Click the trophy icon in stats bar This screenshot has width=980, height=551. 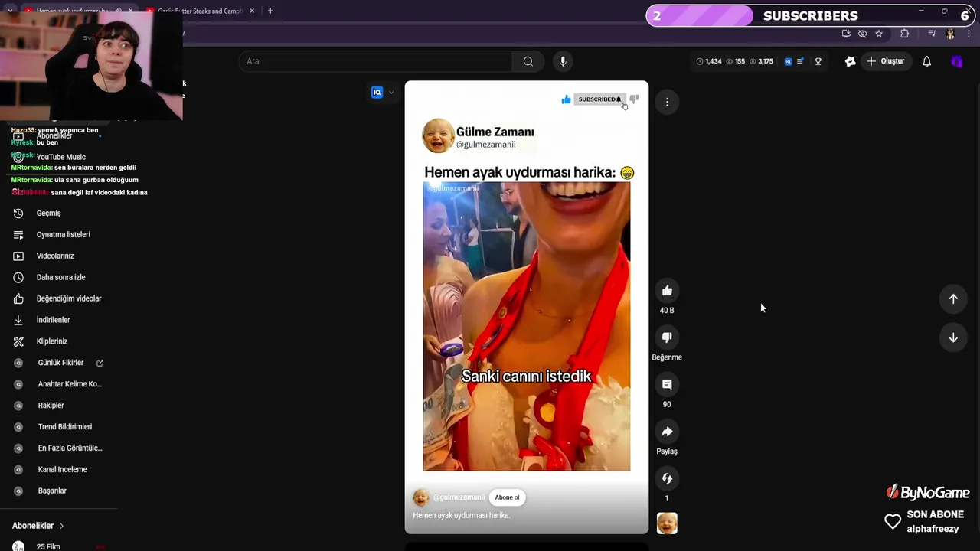tap(818, 61)
